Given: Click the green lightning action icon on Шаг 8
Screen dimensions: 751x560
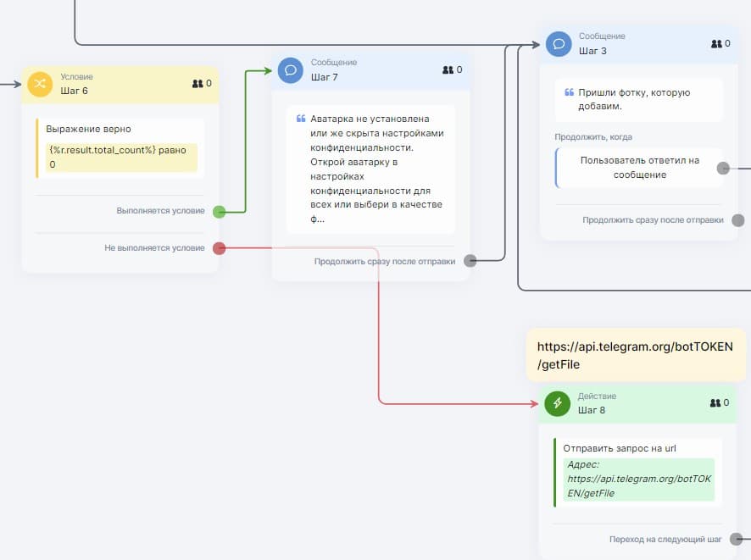Looking at the screenshot, I should click(558, 403).
